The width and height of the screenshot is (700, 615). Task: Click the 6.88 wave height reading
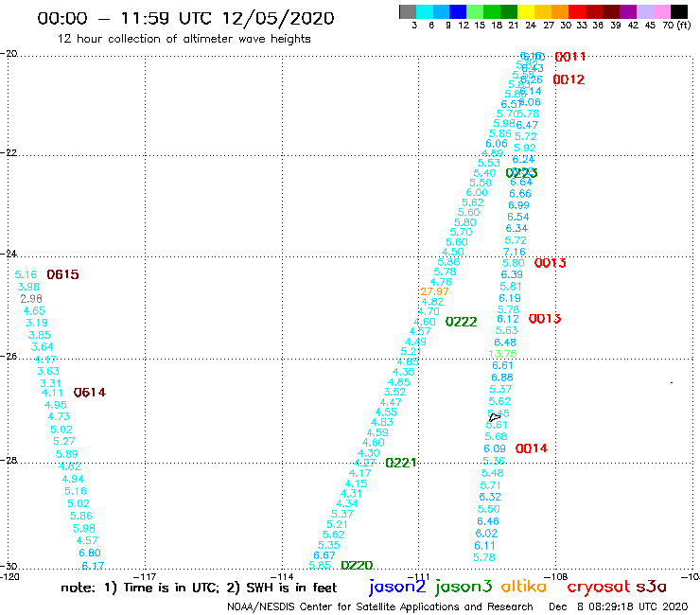[x=501, y=378]
